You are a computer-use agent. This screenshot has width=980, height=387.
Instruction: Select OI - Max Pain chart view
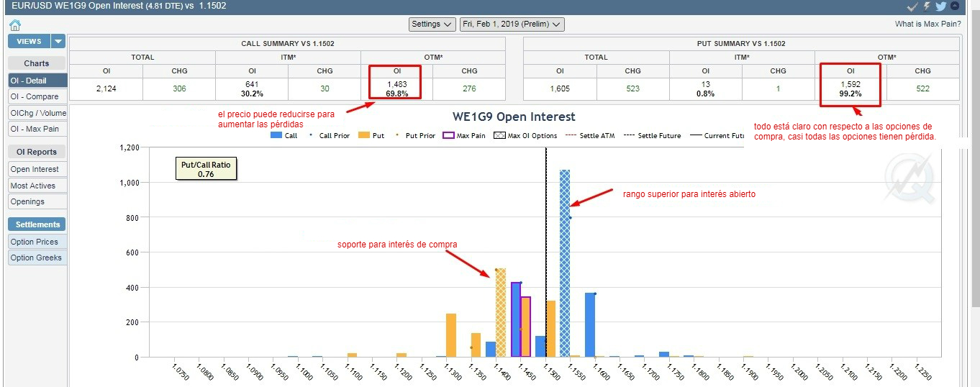pos(35,129)
